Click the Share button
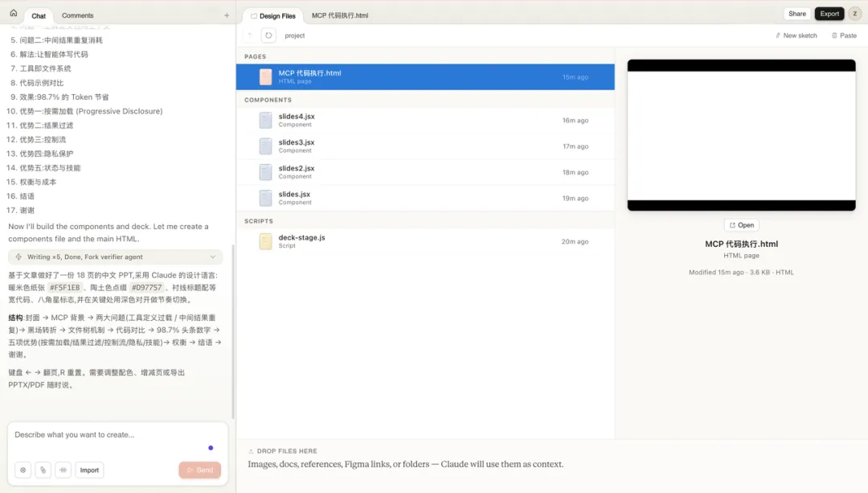The image size is (868, 493). [796, 14]
